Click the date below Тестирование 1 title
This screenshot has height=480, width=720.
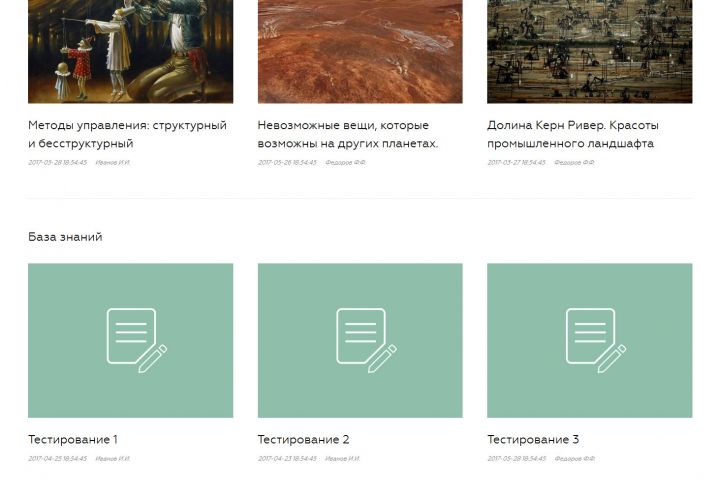(x=57, y=458)
